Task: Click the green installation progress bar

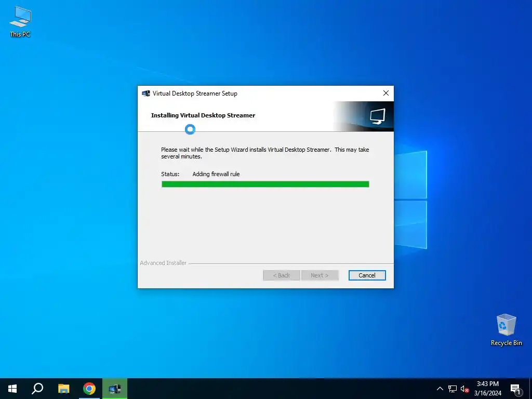Action: click(x=265, y=184)
